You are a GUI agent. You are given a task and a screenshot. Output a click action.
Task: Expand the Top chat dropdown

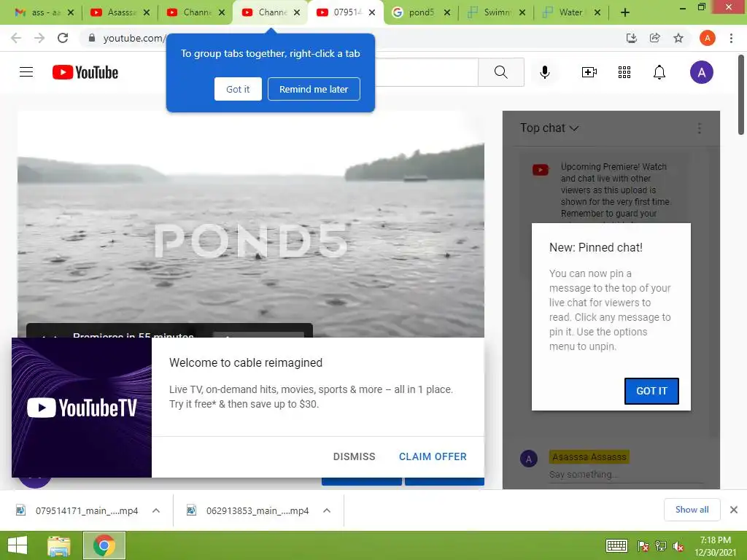[x=549, y=128]
